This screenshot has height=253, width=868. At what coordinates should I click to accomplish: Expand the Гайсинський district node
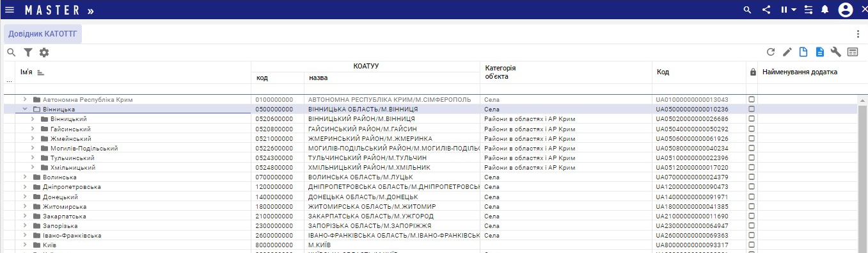[x=33, y=129]
